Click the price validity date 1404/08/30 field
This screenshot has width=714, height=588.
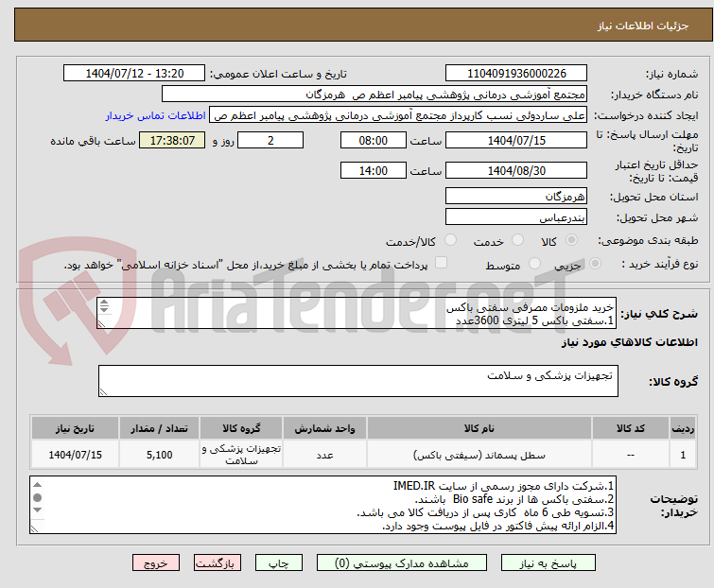516,171
